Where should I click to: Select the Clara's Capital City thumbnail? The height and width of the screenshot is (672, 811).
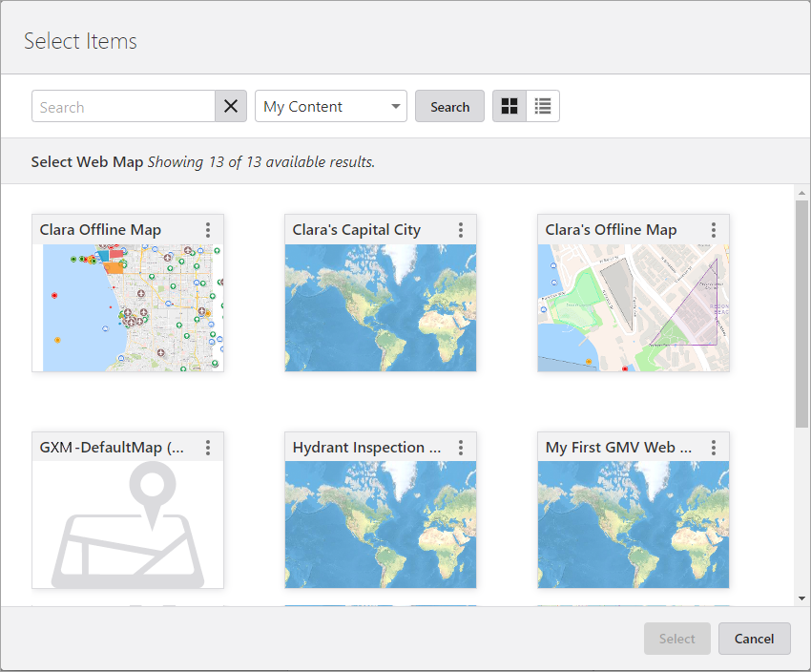click(381, 307)
